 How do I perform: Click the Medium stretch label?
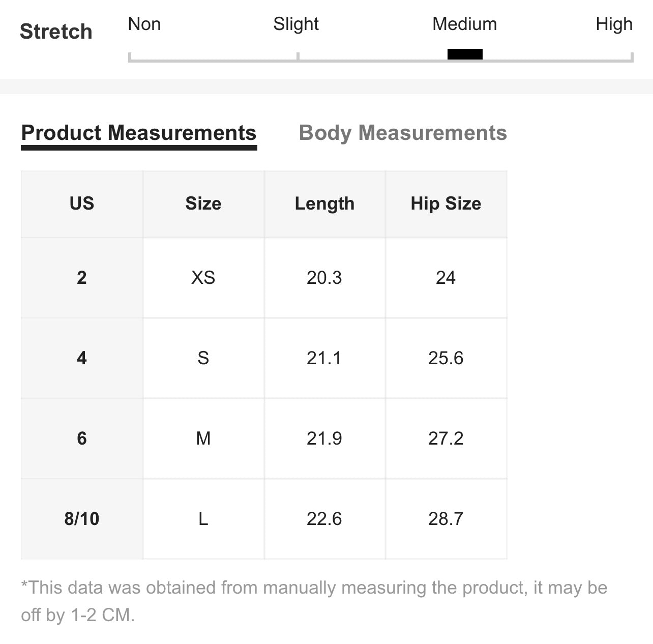pyautogui.click(x=465, y=24)
